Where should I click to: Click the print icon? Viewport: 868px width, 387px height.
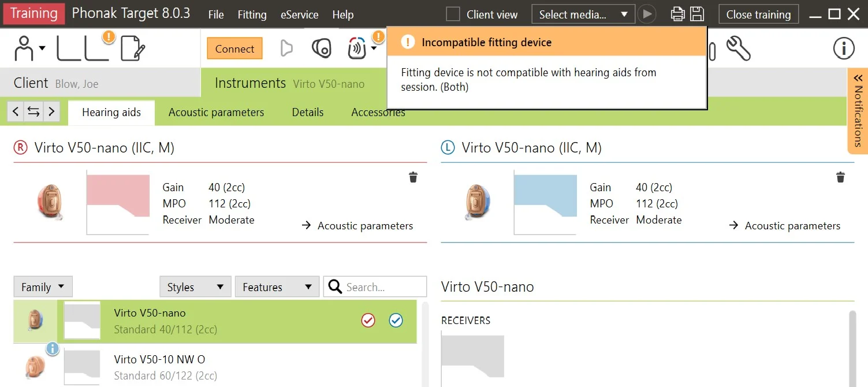678,14
